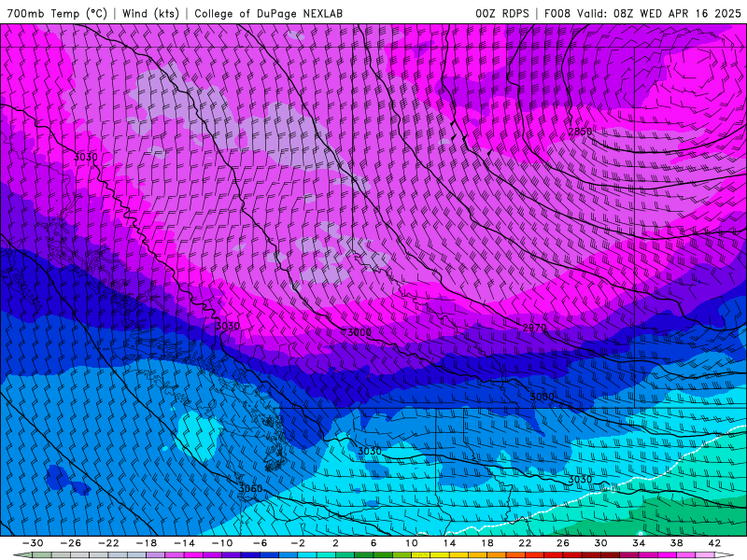Click the 18 legend value

coord(486,543)
